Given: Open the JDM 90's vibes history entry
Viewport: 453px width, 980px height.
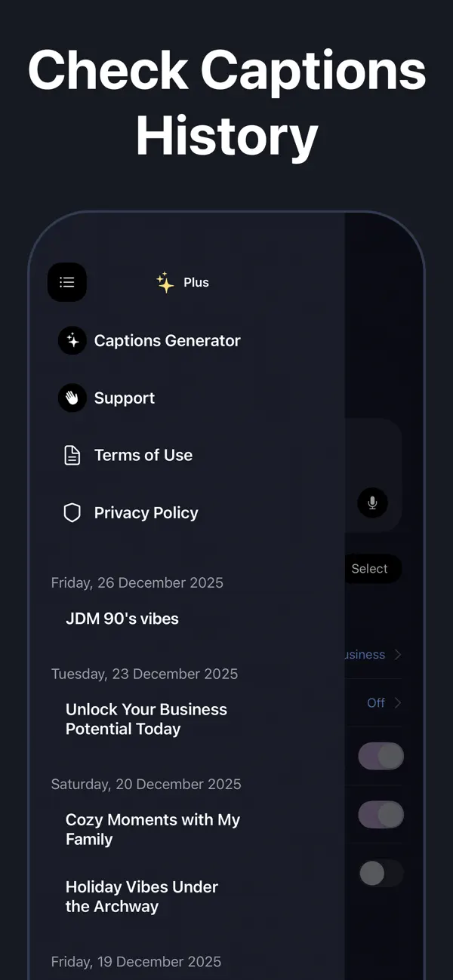Looking at the screenshot, I should (x=122, y=619).
